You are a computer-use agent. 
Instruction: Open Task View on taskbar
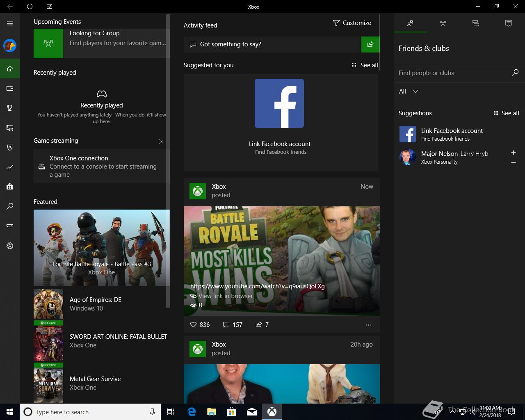(x=171, y=412)
